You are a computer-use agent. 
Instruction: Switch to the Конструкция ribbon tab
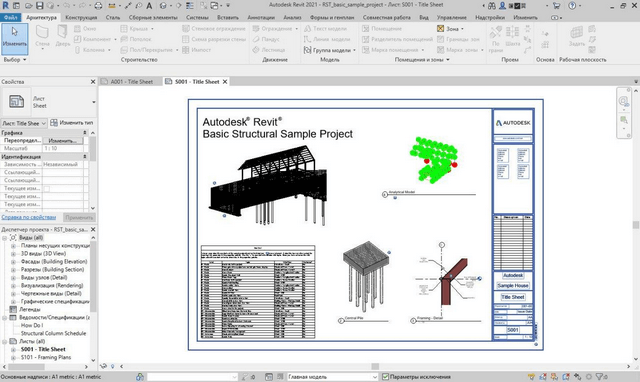click(x=81, y=18)
